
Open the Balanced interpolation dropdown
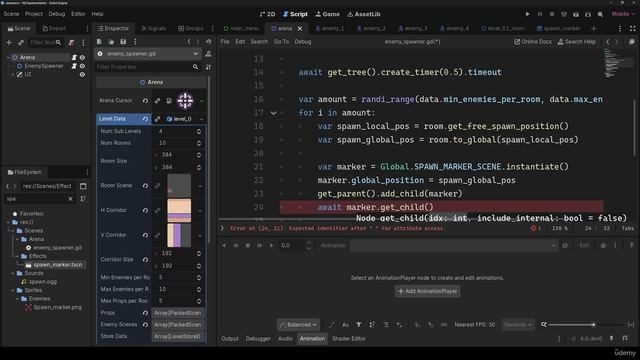click(298, 325)
